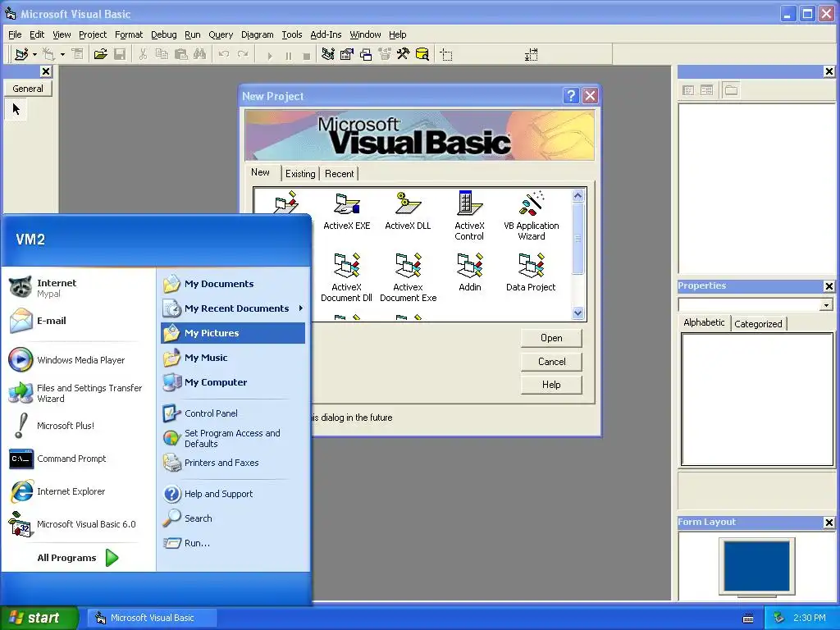Image resolution: width=840 pixels, height=630 pixels.
Task: Open the Menu Editor from the toolbar
Action: 78,54
